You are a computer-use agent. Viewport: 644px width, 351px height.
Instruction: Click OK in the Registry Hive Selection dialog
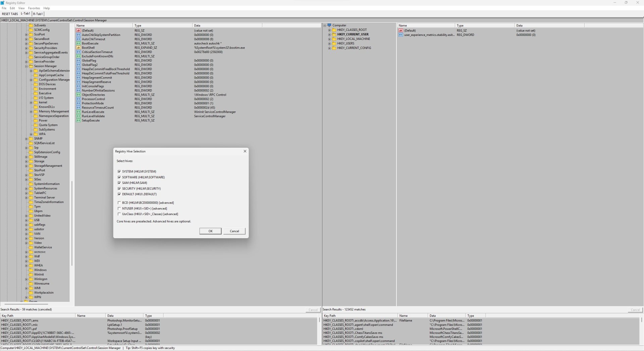coord(210,231)
